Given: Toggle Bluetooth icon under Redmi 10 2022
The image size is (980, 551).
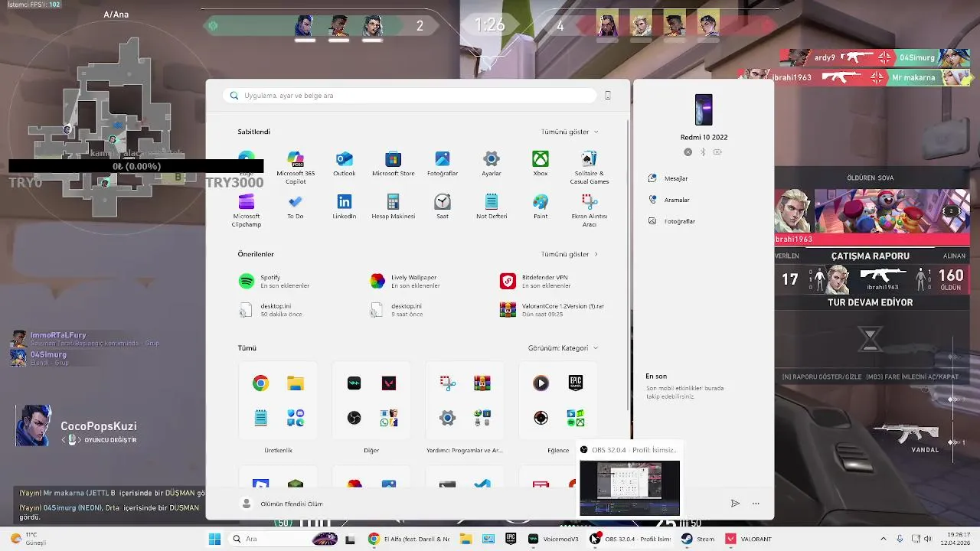Looking at the screenshot, I should point(703,152).
